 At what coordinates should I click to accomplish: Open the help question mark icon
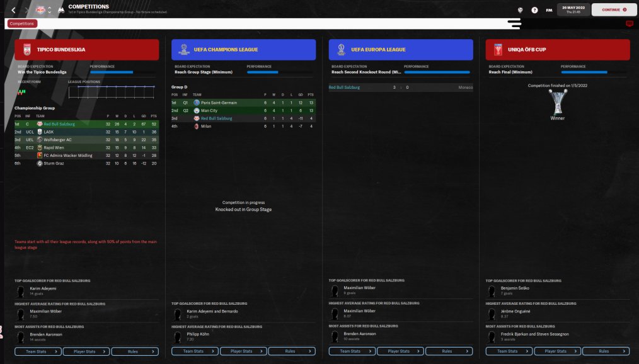tap(534, 10)
